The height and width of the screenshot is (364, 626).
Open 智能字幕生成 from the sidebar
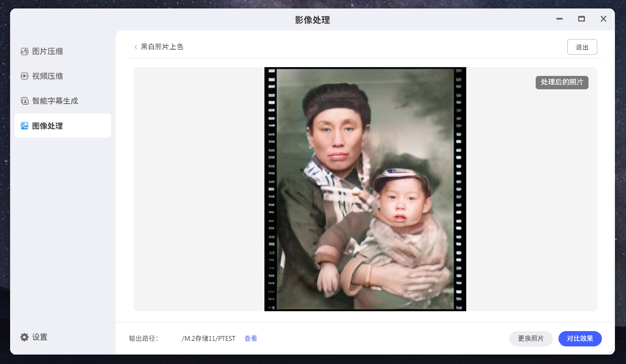point(63,101)
